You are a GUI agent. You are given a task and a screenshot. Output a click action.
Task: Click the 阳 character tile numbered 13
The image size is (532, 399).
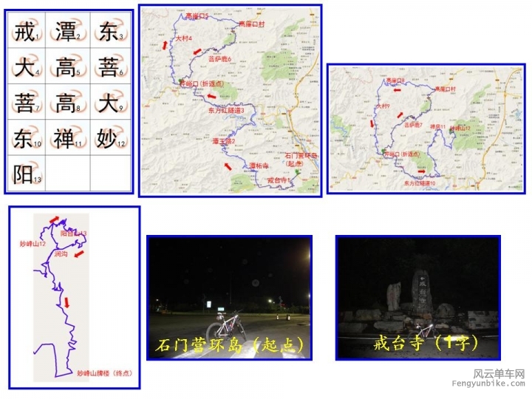(27, 173)
